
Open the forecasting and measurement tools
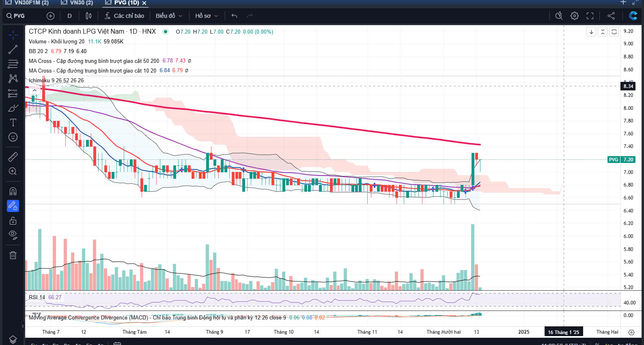click(13, 93)
